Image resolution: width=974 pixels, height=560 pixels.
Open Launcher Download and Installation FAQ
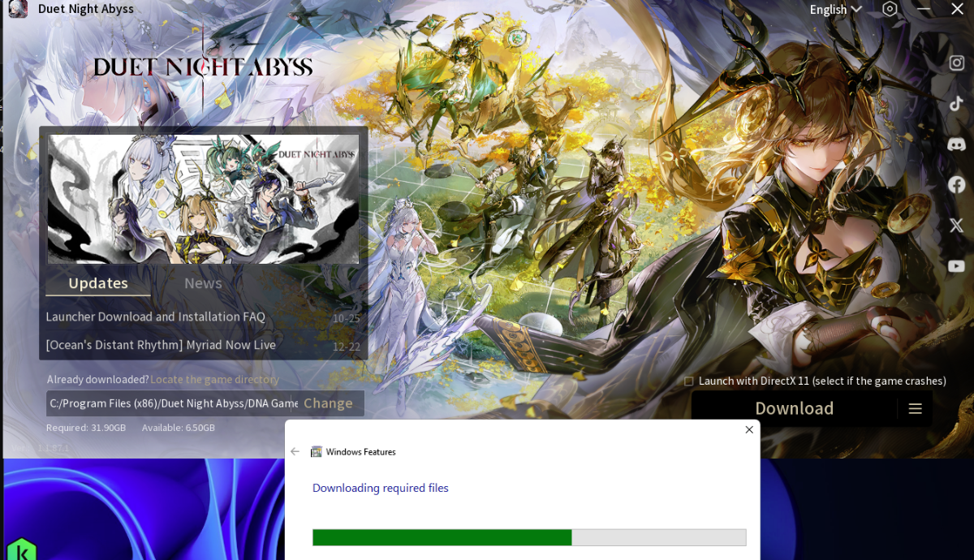pyautogui.click(x=155, y=317)
